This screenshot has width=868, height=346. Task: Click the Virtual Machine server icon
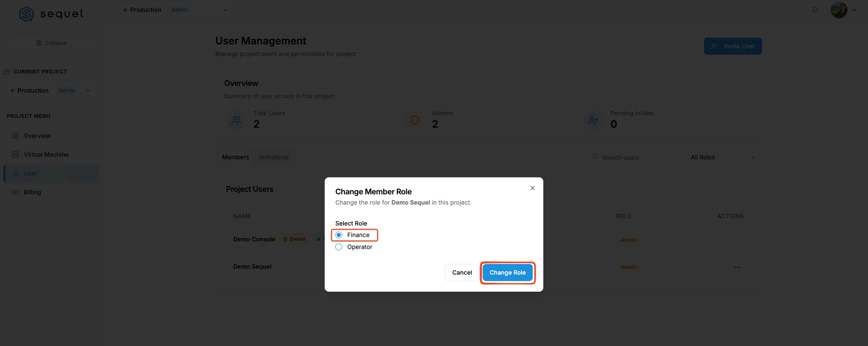click(x=15, y=155)
